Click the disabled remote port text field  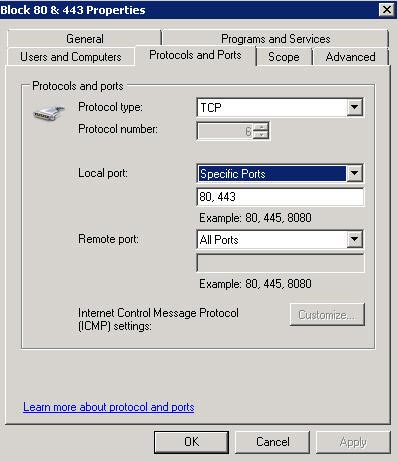(280, 263)
